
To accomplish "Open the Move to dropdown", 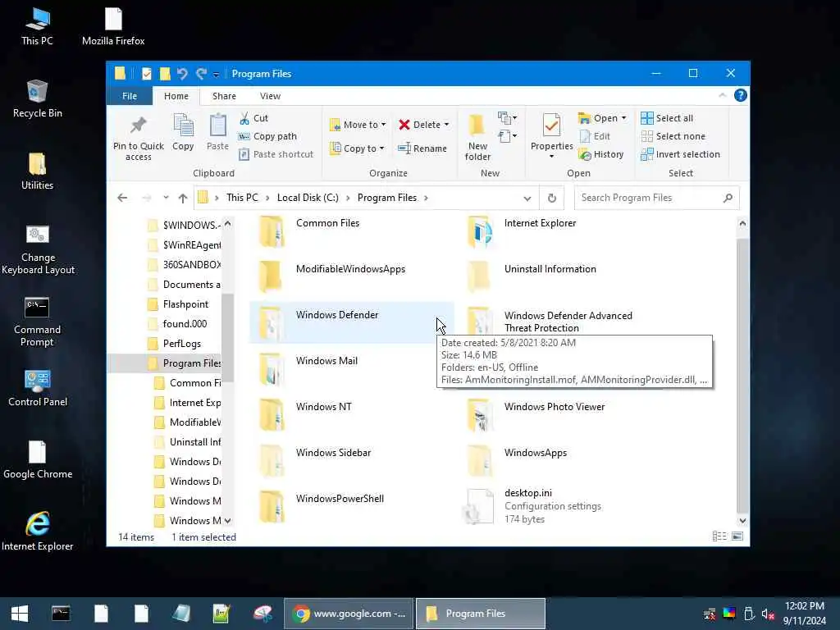I will 358,125.
